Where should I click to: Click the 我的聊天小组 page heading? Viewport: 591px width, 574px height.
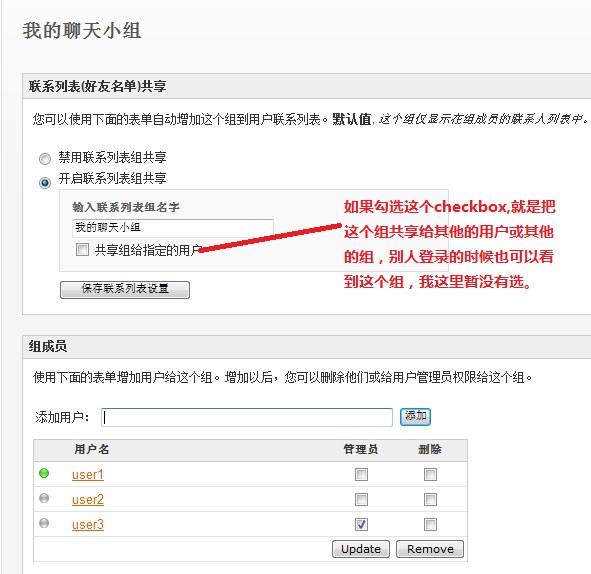(x=82, y=31)
